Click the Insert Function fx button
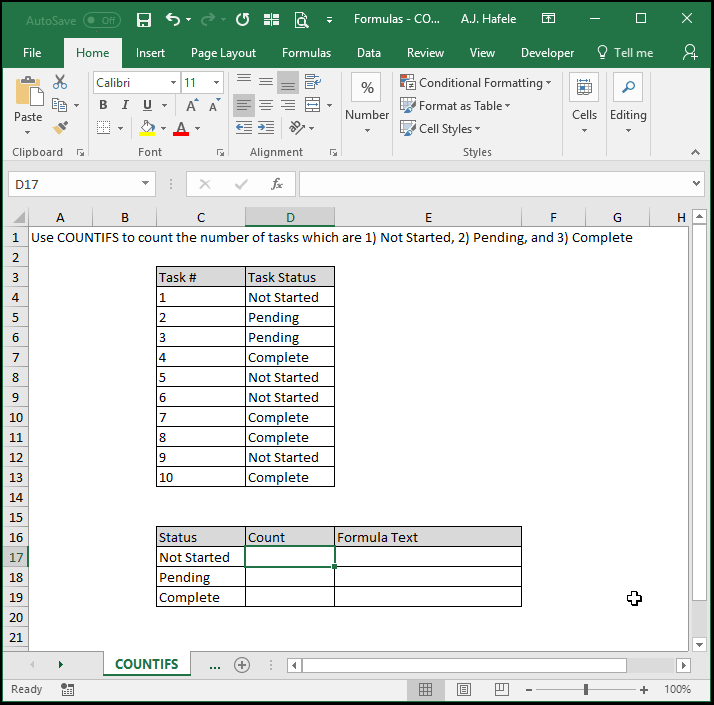 pyautogui.click(x=277, y=184)
